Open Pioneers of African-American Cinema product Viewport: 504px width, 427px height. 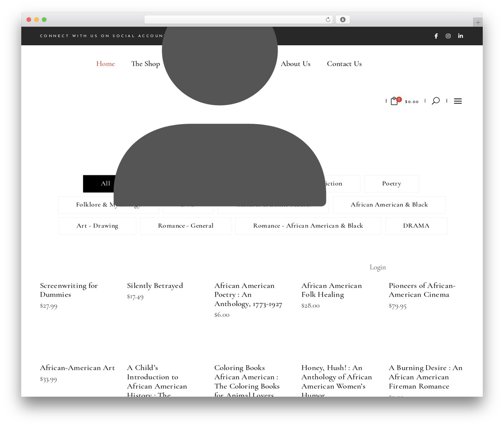tap(422, 290)
